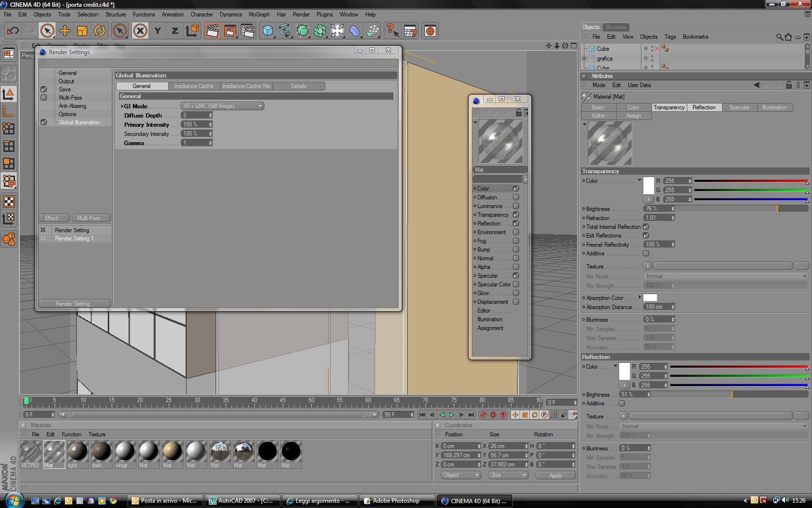Toggle the Multi-Pass checkbox in Render Settings

[44, 98]
